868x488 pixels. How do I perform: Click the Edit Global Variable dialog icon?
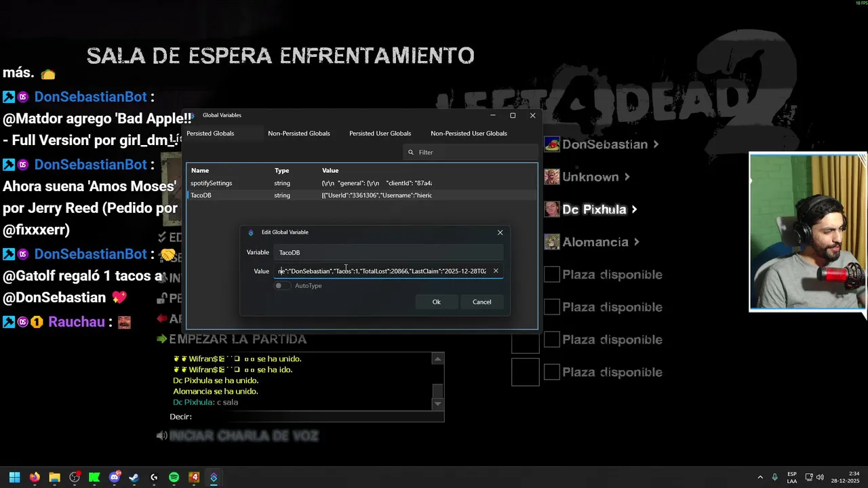251,232
